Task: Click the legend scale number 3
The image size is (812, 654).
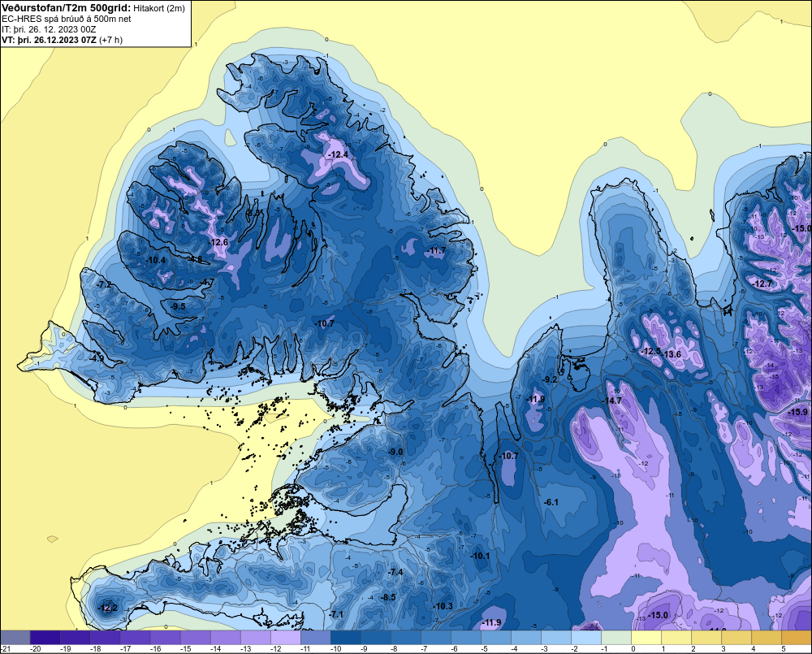Action: 723,649
